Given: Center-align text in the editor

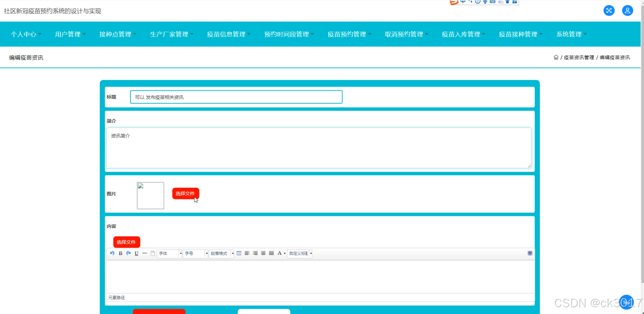Looking at the screenshot, I should click(x=263, y=253).
